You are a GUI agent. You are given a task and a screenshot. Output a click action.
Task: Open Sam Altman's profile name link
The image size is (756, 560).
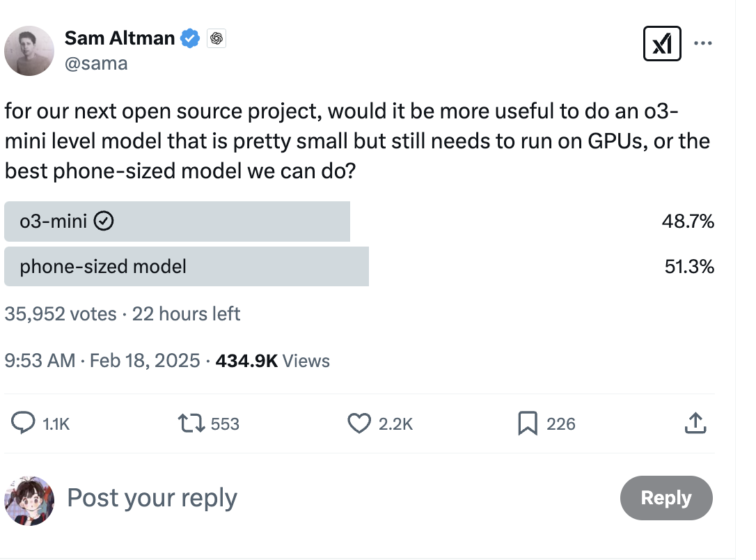(x=119, y=38)
